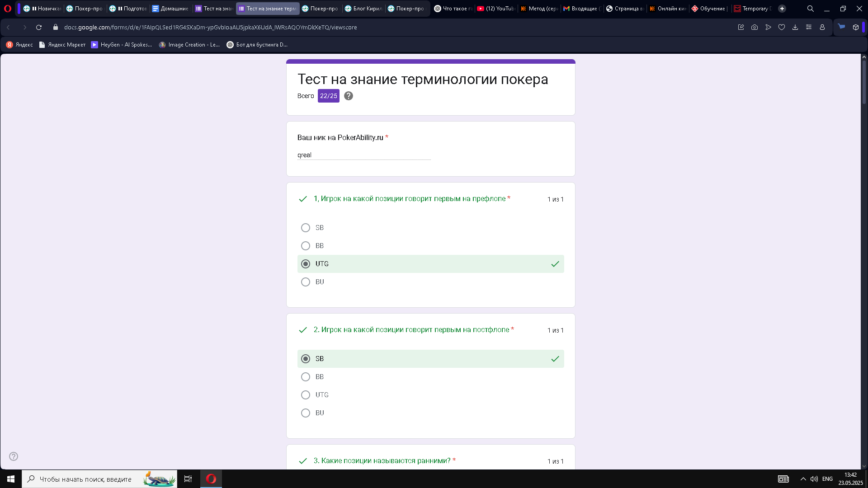Switch to the Онлайн кин tab
Viewport: 868px width, 488px height.
point(667,9)
